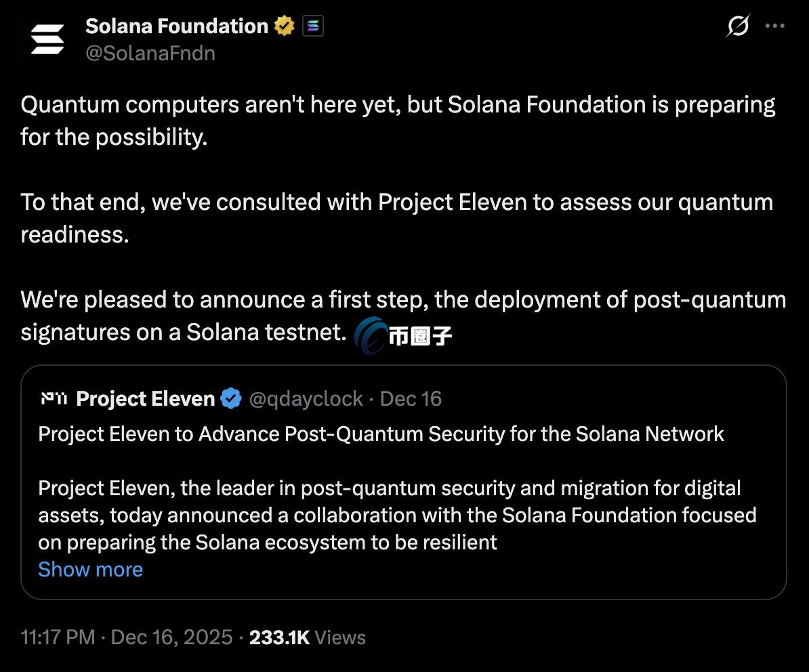Click the gold verified badge
Image resolution: width=809 pixels, height=672 pixels.
(x=284, y=26)
